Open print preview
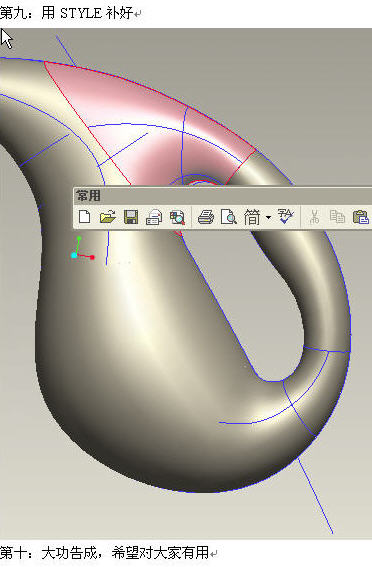The height and width of the screenshot is (567, 372). [x=228, y=217]
